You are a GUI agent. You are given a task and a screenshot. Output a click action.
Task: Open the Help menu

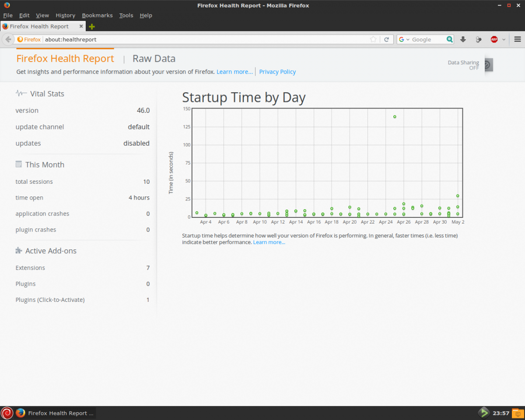[x=146, y=15]
